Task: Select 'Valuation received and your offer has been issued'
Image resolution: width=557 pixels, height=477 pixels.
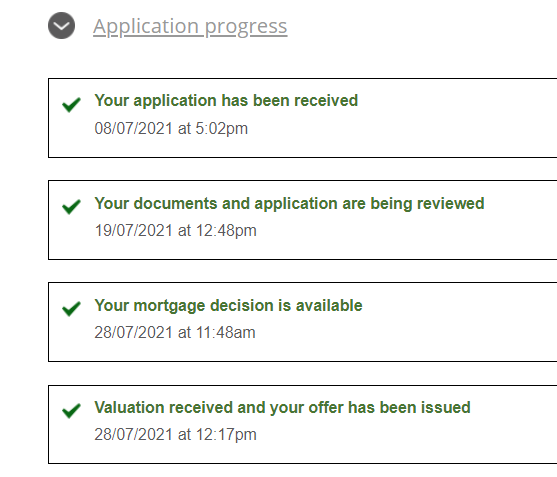Action: [x=282, y=408]
